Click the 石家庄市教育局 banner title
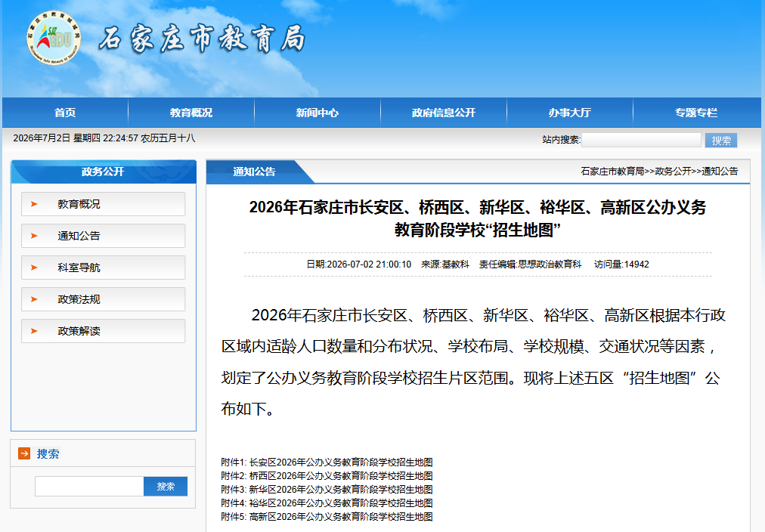Viewport: 765px width, 532px height. 203,39
